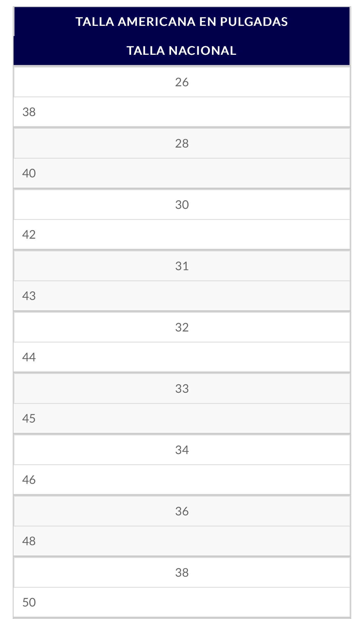
Task: Click the American size 32 cell
Action: pos(182,327)
